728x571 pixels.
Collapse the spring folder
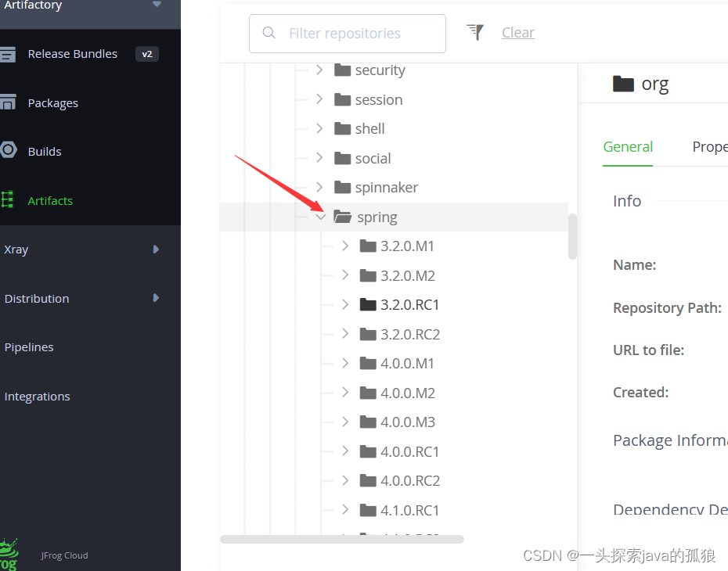click(320, 217)
